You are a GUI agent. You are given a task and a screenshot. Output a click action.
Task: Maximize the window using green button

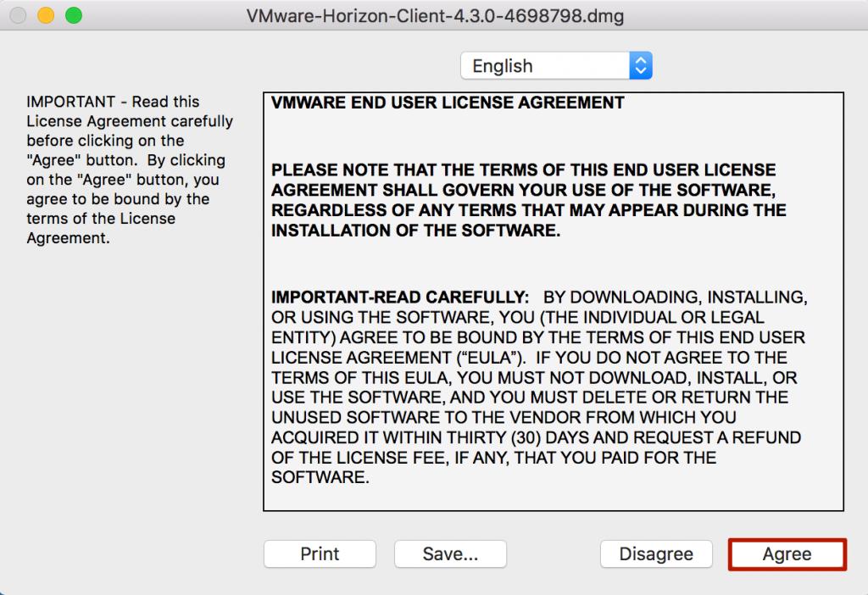tap(74, 15)
